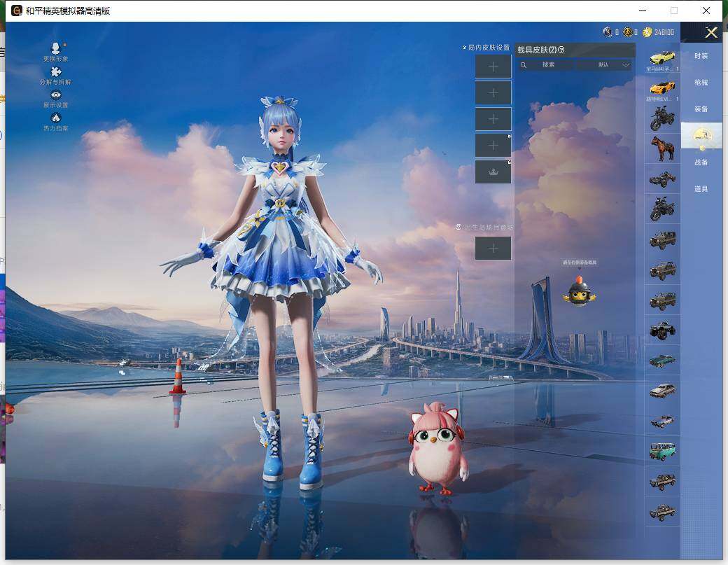Switch to the 道具 tab
Screen dimensions: 728x565
[701, 189]
